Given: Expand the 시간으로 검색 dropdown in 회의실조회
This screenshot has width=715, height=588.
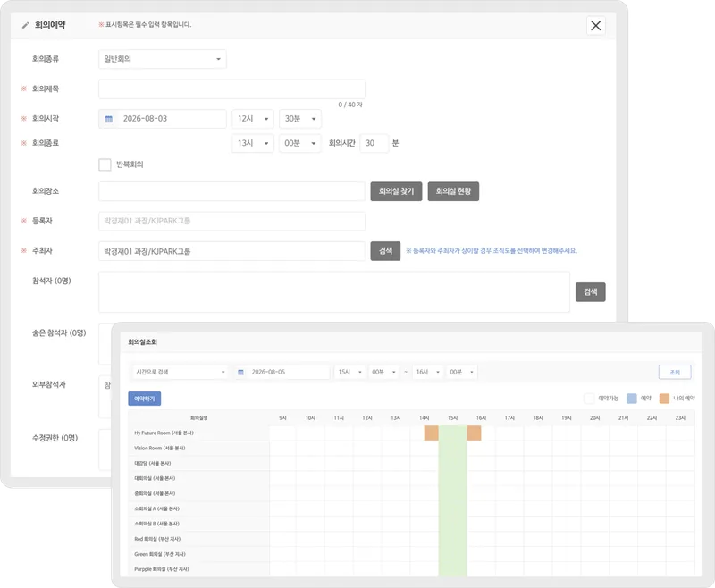Looking at the screenshot, I should (x=181, y=372).
